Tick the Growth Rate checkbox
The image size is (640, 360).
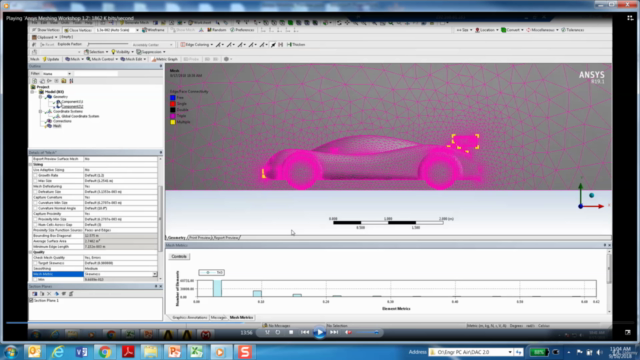click(x=36, y=176)
